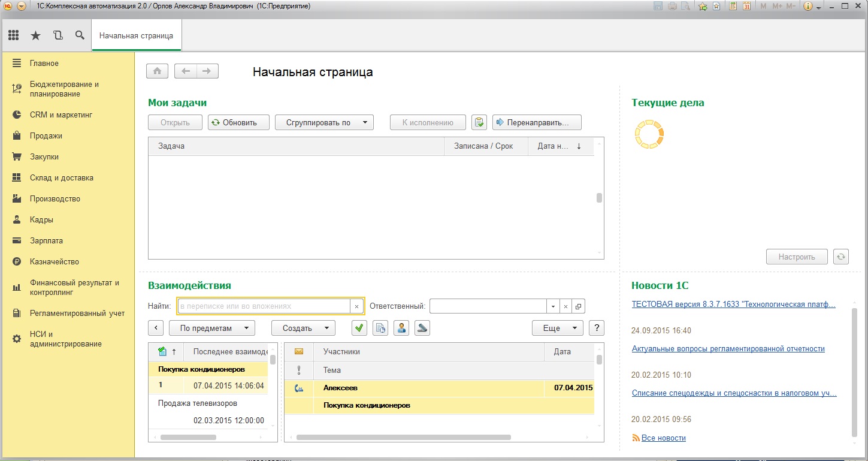Switch to the Начальная страница tab

[136, 35]
